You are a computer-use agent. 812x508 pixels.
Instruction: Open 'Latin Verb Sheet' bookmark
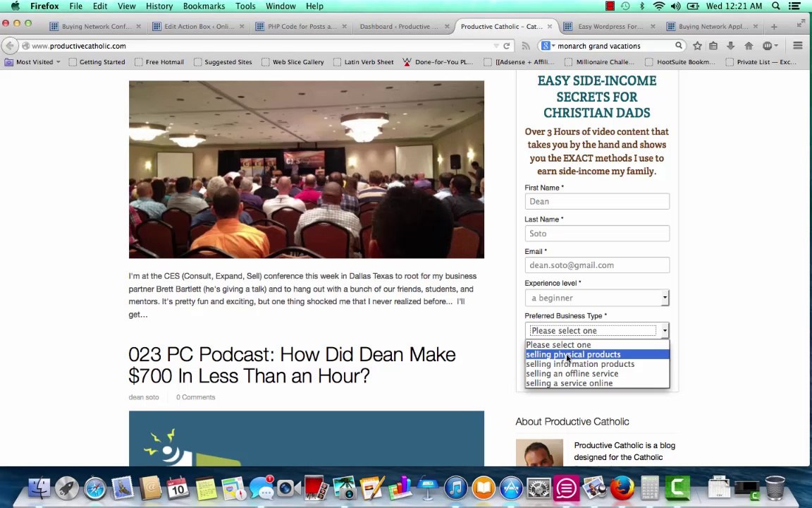[363, 61]
